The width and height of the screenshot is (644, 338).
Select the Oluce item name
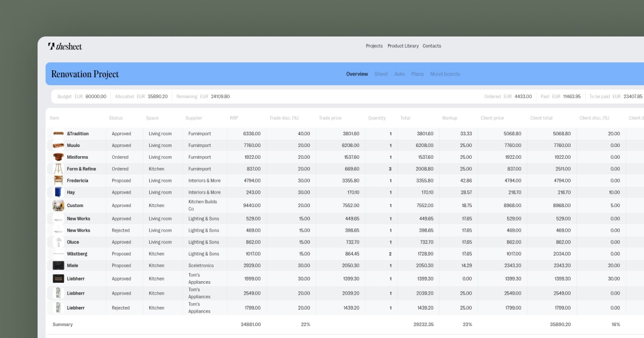tap(73, 242)
